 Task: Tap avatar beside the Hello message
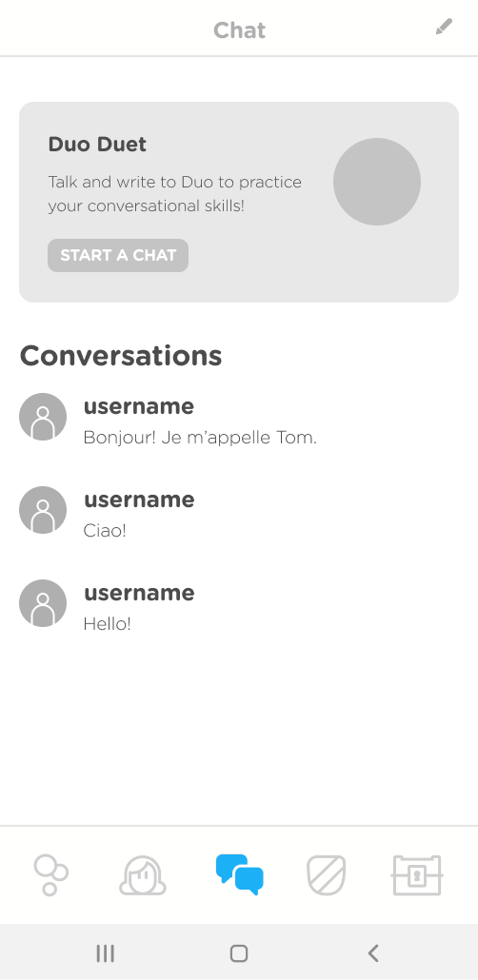click(43, 603)
